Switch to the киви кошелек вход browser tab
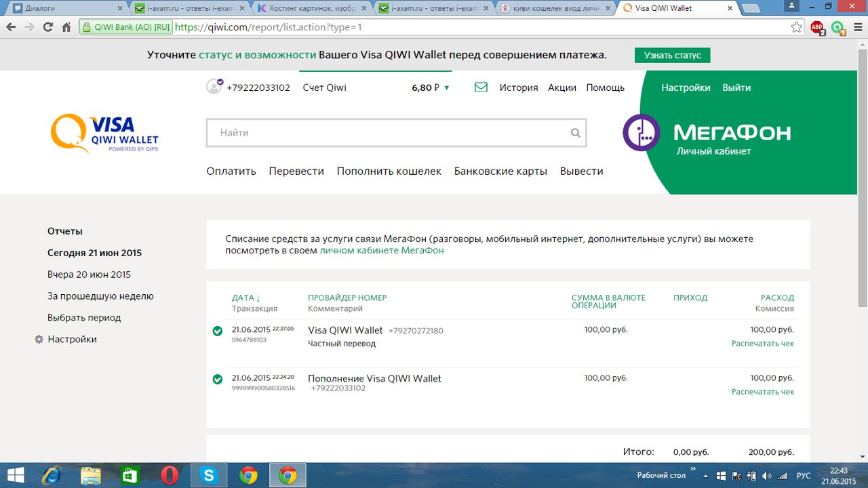This screenshot has height=488, width=868. click(x=556, y=8)
